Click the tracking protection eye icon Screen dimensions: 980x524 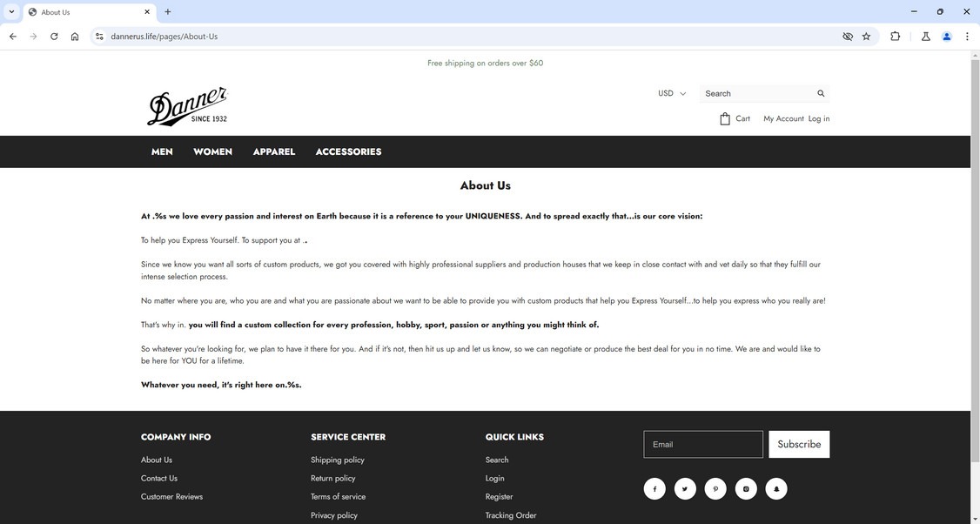pyautogui.click(x=848, y=37)
